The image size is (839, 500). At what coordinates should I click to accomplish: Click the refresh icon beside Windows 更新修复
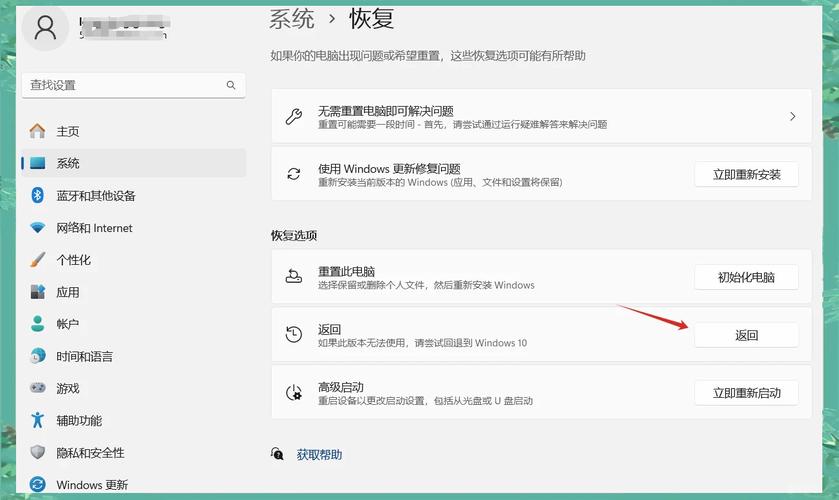click(294, 174)
